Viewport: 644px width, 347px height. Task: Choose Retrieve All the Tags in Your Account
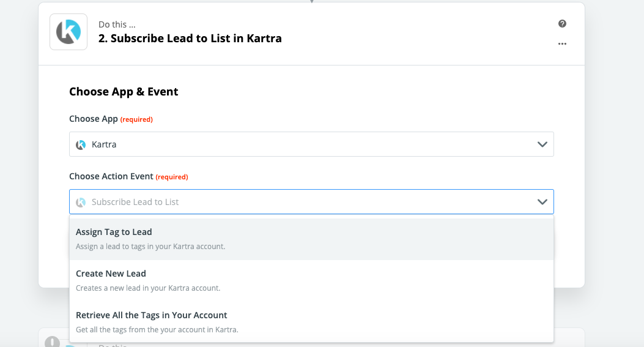(x=311, y=322)
